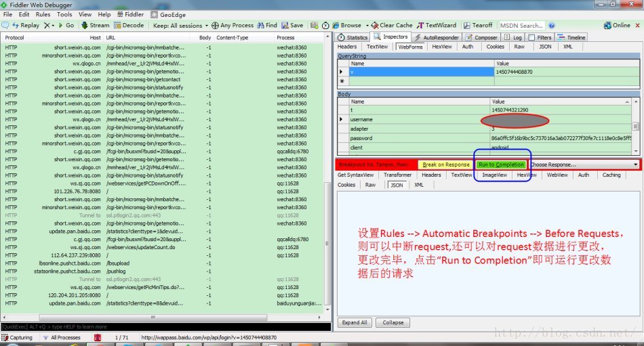The width and height of the screenshot is (644, 346).
Task: Focus the MSDN Search field
Action: click(x=521, y=26)
